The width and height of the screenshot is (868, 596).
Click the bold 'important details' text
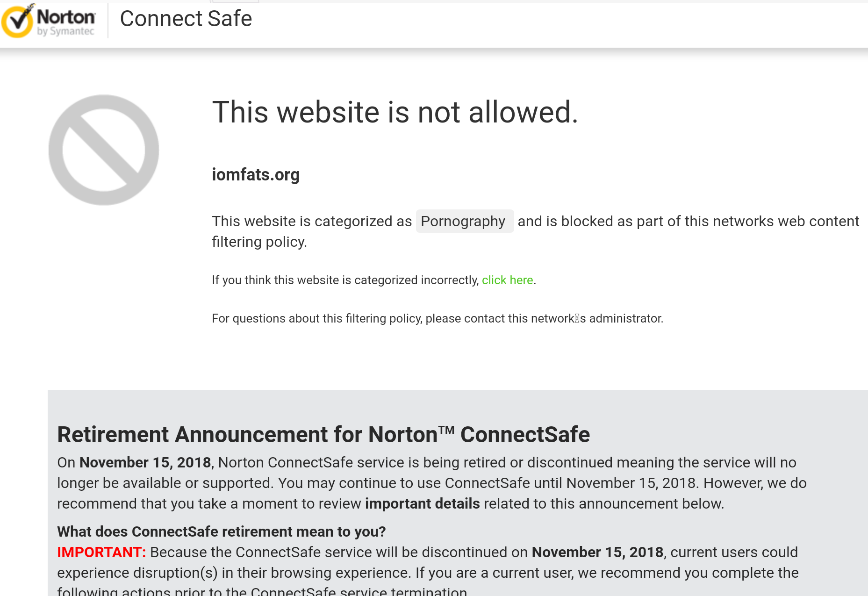(422, 503)
